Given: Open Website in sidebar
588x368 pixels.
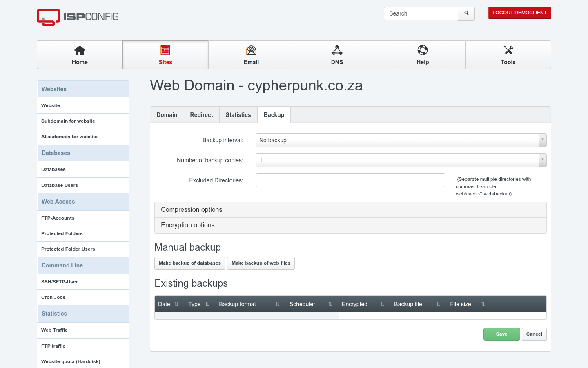Looking at the screenshot, I should point(83,106).
